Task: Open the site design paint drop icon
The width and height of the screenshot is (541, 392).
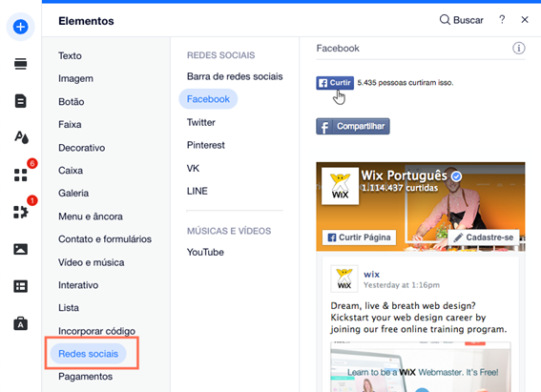Action: pos(21,137)
